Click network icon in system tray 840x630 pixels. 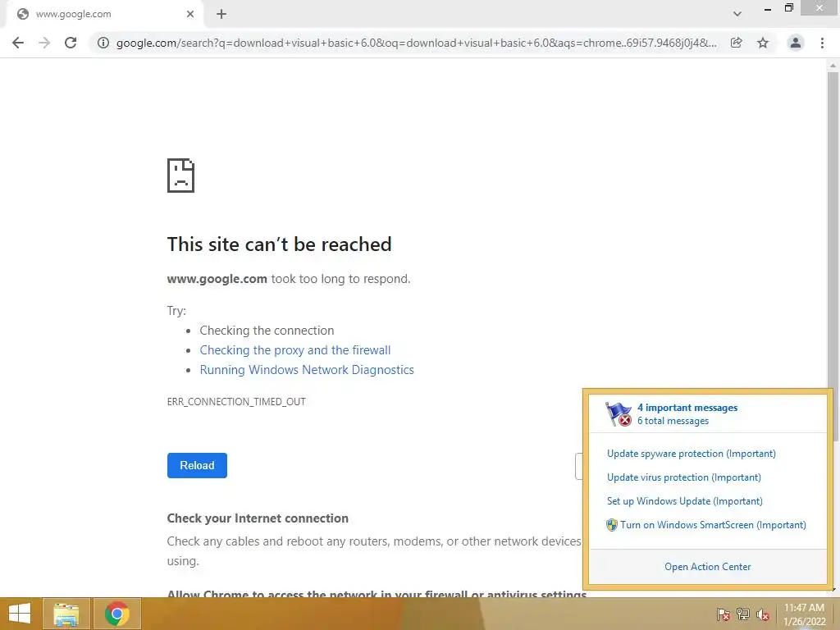click(743, 614)
